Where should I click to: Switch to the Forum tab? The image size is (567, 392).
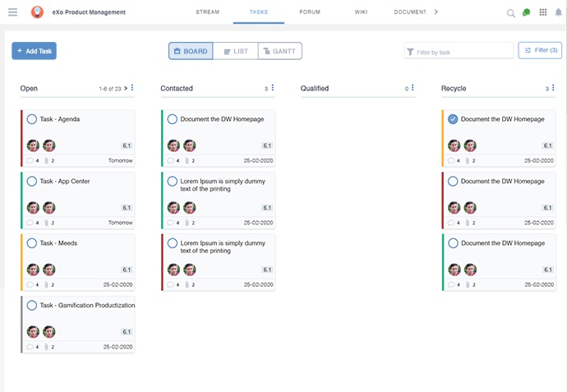pyautogui.click(x=310, y=12)
